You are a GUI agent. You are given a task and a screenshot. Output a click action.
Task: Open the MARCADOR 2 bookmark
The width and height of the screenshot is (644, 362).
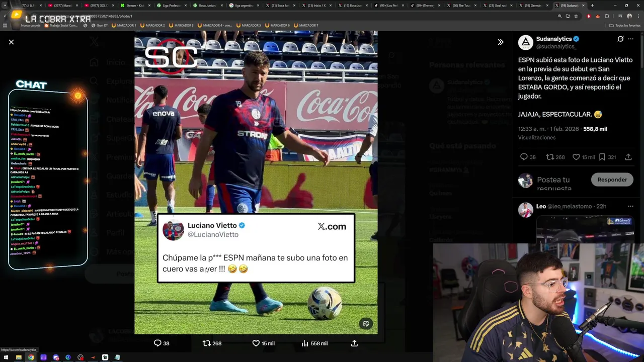(x=152, y=25)
